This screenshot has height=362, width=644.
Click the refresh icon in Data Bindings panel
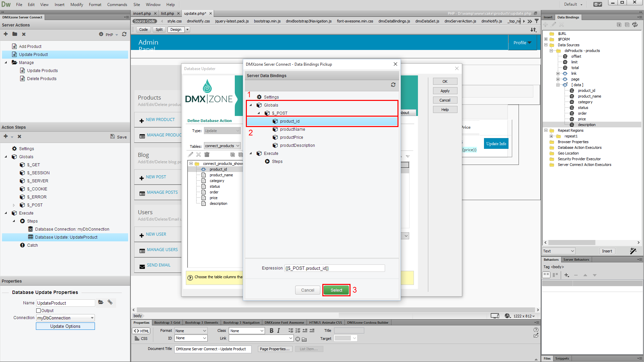coord(635,25)
